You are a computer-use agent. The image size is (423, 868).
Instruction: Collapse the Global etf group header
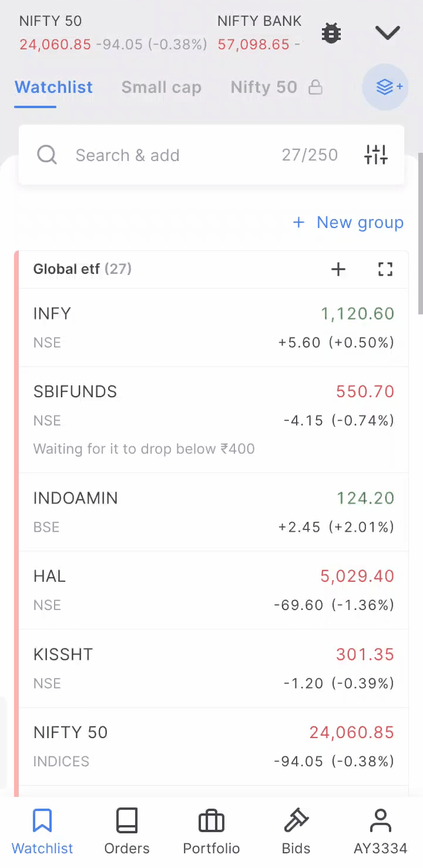[82, 269]
